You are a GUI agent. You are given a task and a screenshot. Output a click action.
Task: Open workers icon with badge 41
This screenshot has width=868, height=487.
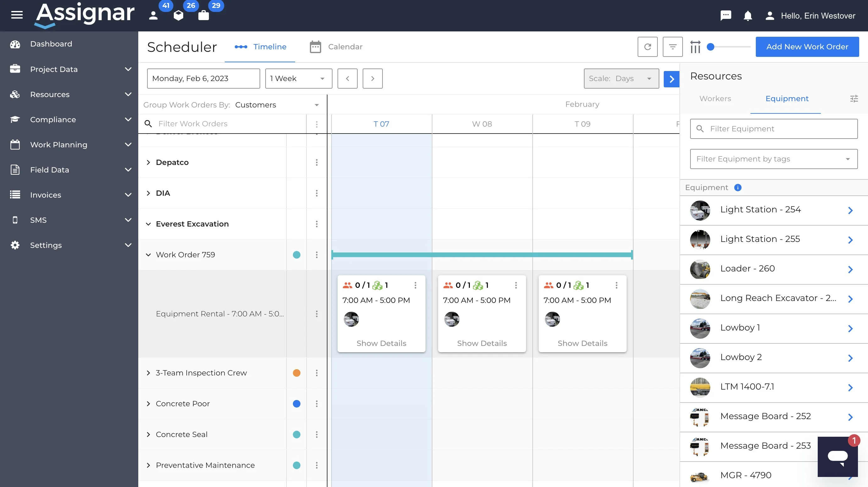[154, 15]
